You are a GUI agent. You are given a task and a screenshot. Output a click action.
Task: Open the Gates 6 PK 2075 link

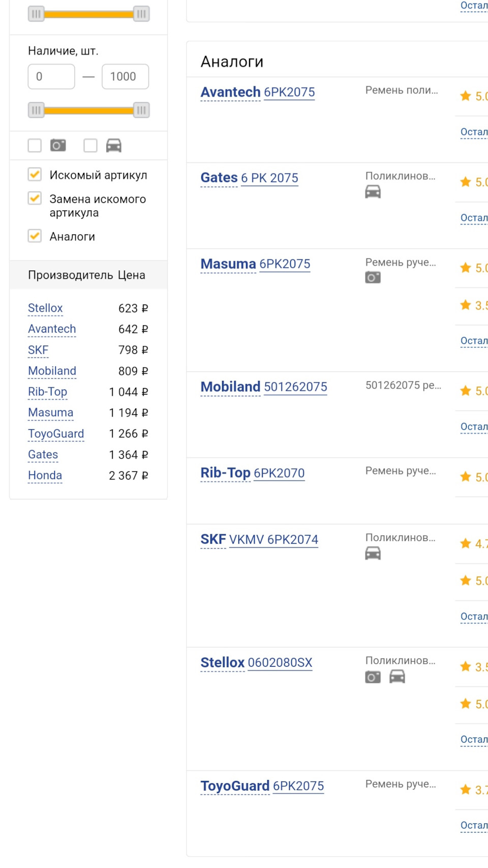tap(269, 178)
